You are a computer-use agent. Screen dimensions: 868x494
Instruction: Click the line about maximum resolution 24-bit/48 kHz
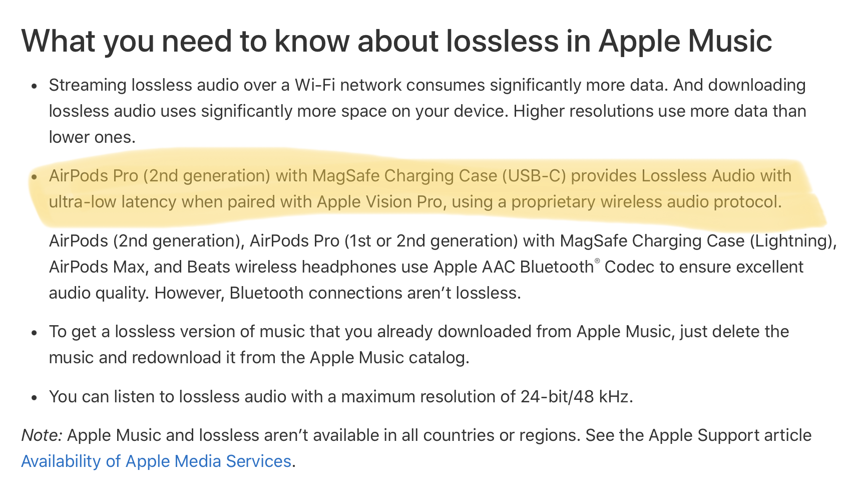point(341,396)
